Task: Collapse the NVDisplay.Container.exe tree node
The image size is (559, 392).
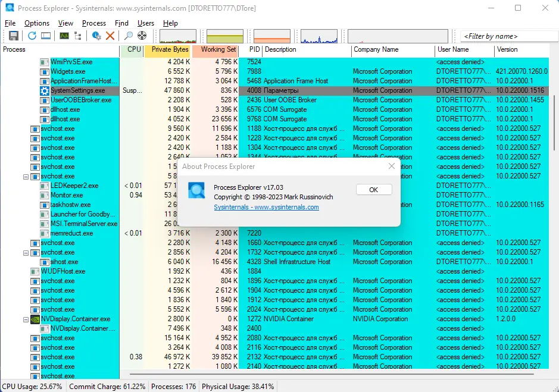Action: click(26, 319)
